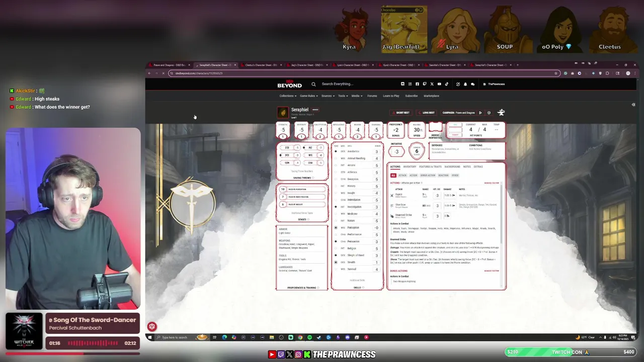Viewport: 644px width, 362px height.
Task: Open Skills settings gear
Action: (x=363, y=288)
